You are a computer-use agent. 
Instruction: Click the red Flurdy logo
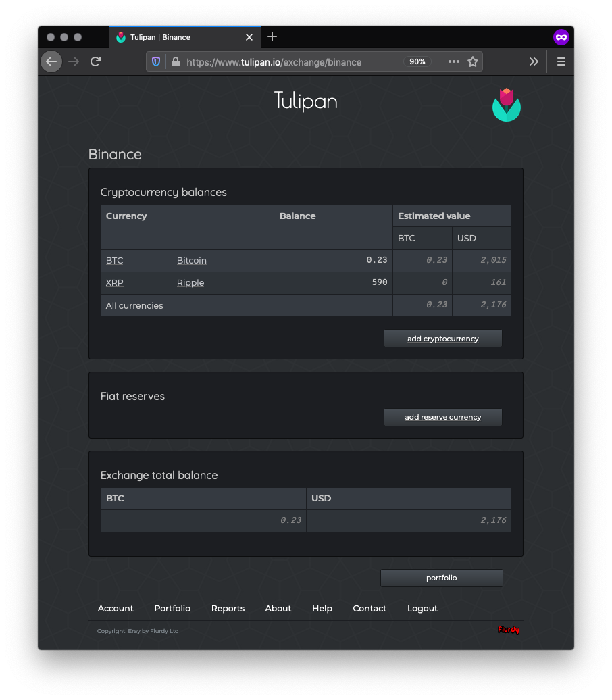click(509, 630)
